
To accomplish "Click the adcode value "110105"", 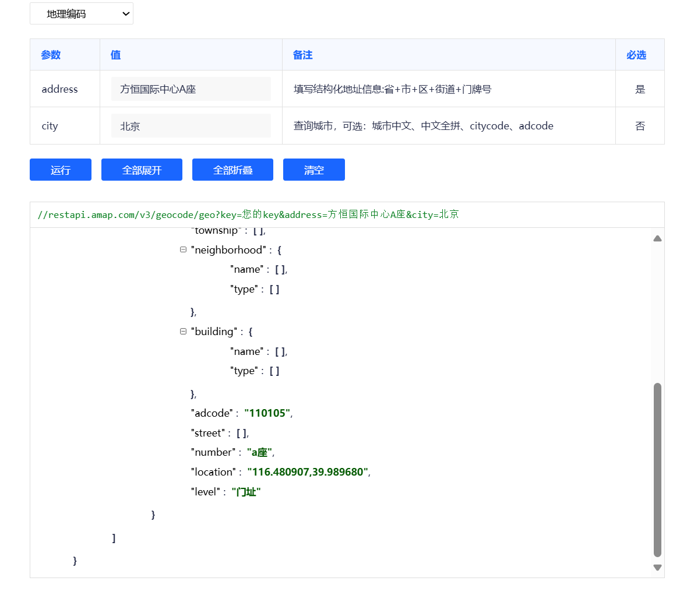I will (x=267, y=413).
